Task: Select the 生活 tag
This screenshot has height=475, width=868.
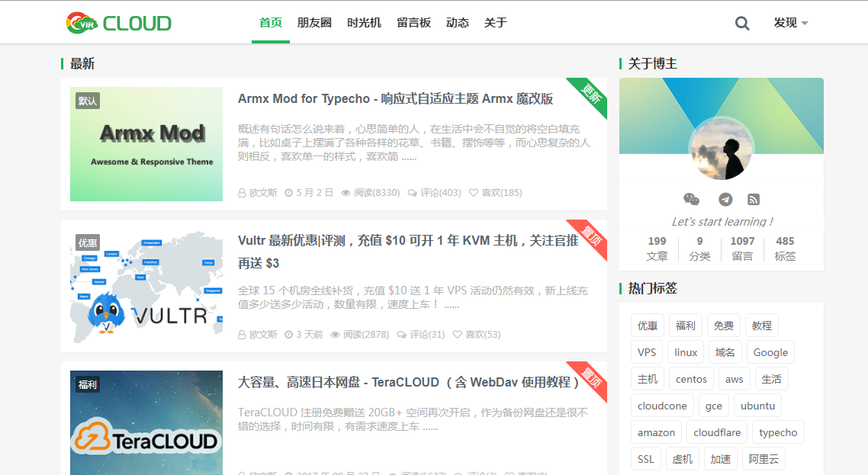Action: pyautogui.click(x=771, y=379)
